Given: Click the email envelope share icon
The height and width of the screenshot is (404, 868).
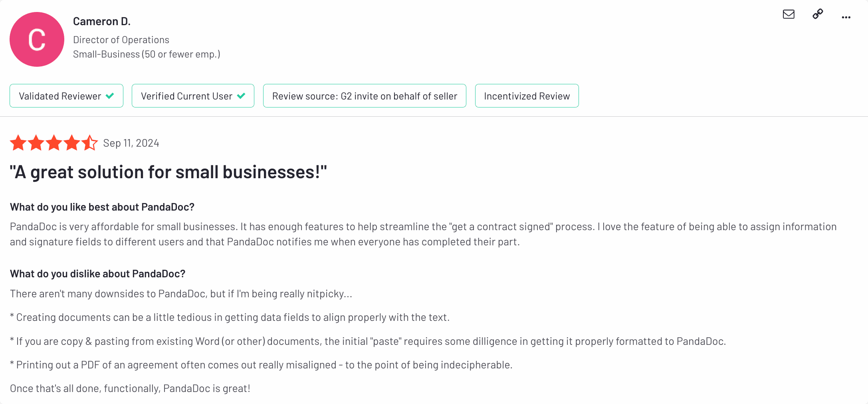Looking at the screenshot, I should pyautogui.click(x=789, y=14).
